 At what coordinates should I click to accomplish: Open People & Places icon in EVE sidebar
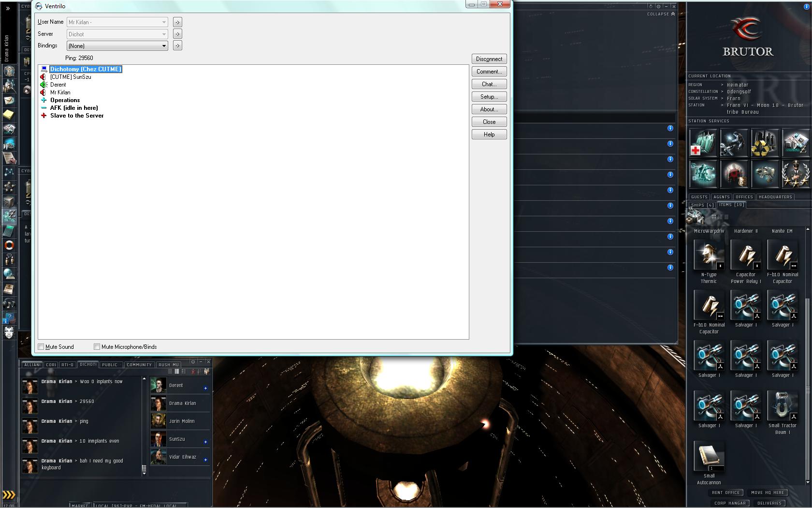[x=9, y=86]
